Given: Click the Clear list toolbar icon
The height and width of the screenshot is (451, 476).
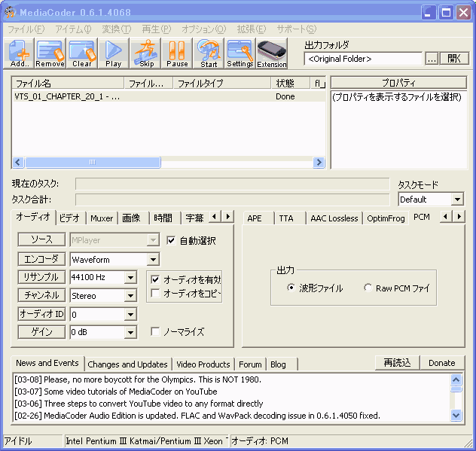Looking at the screenshot, I should tap(82, 53).
